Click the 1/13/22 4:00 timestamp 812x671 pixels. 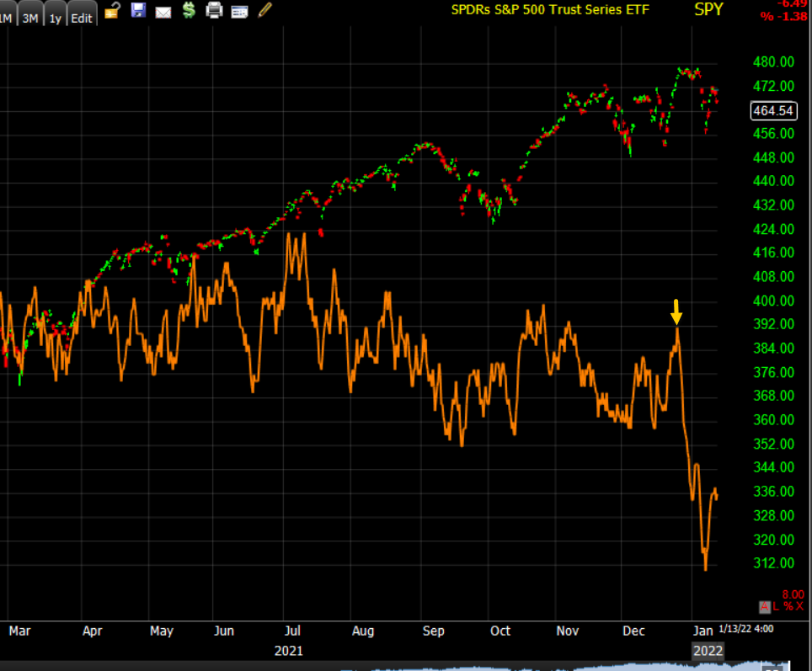click(746, 629)
